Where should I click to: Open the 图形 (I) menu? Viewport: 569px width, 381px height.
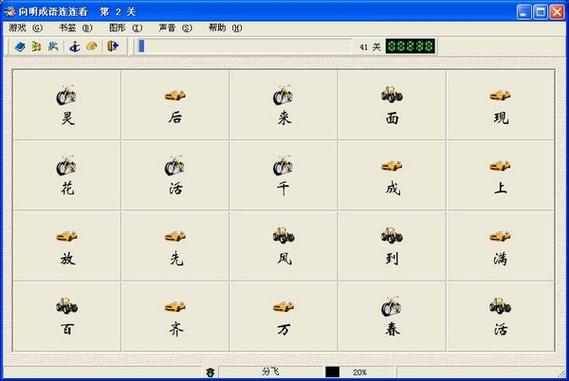[126, 28]
